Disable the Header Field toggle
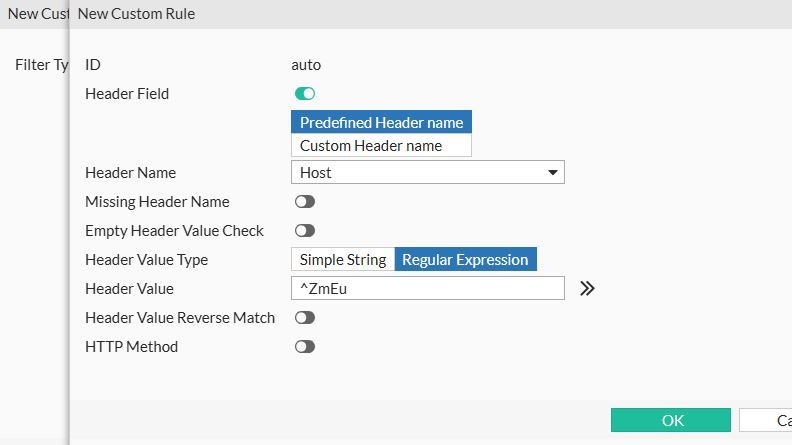The height and width of the screenshot is (445, 792). tap(305, 94)
